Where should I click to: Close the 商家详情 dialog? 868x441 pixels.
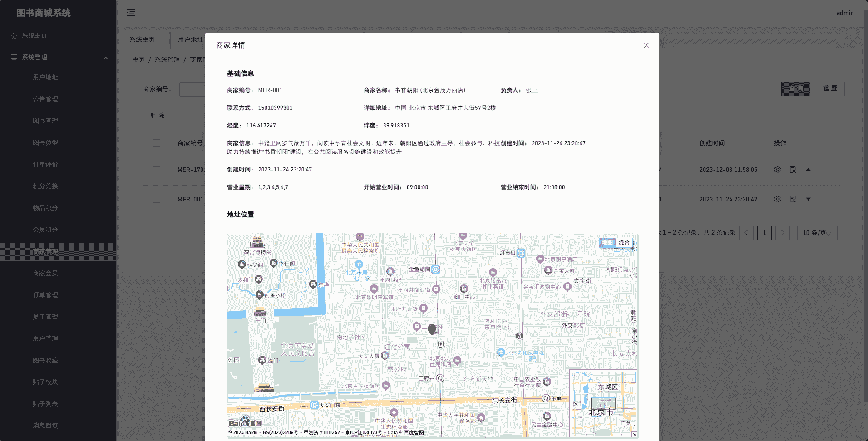coord(646,45)
